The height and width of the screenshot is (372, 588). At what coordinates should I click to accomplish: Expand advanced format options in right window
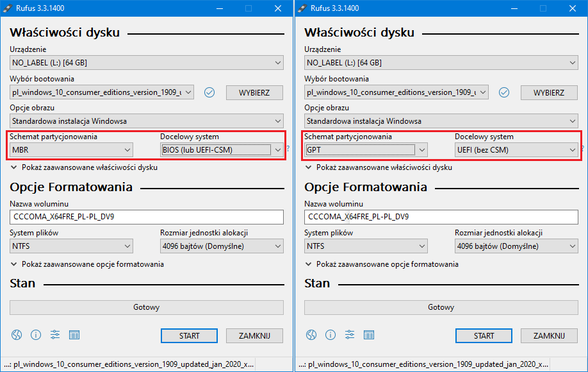(382, 264)
